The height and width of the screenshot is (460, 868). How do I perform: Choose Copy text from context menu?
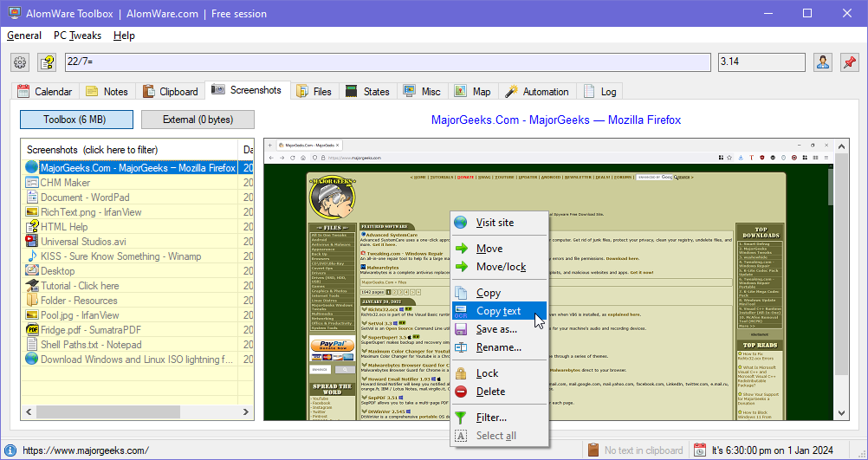(x=498, y=311)
